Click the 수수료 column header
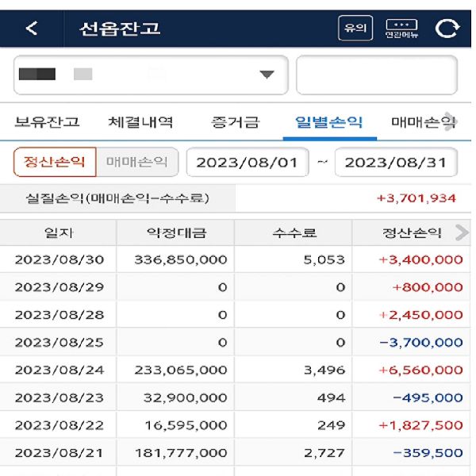Viewport: 476px width, 476px height. [294, 232]
